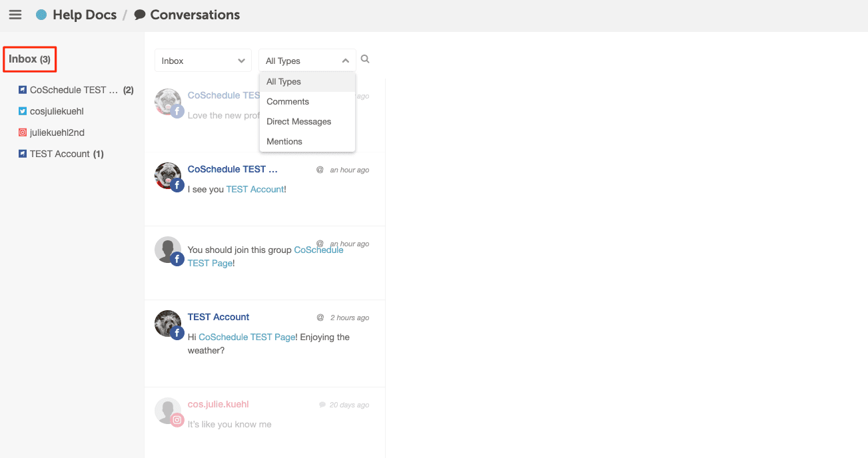The height and width of the screenshot is (458, 868).
Task: Click the Conversations speech bubble icon in header
Action: pyautogui.click(x=140, y=15)
